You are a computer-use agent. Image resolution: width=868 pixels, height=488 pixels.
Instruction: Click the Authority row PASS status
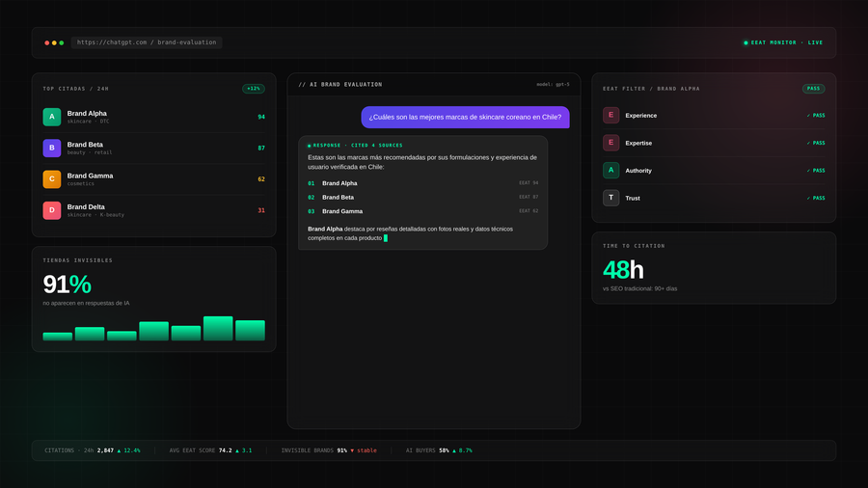pyautogui.click(x=815, y=171)
